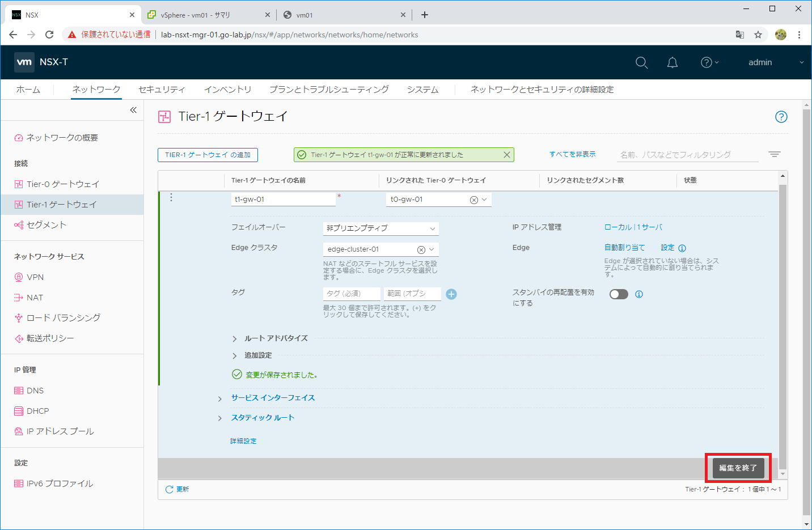The height and width of the screenshot is (530, 812).
Task: Switch to インベントリ tab
Action: pyautogui.click(x=227, y=90)
